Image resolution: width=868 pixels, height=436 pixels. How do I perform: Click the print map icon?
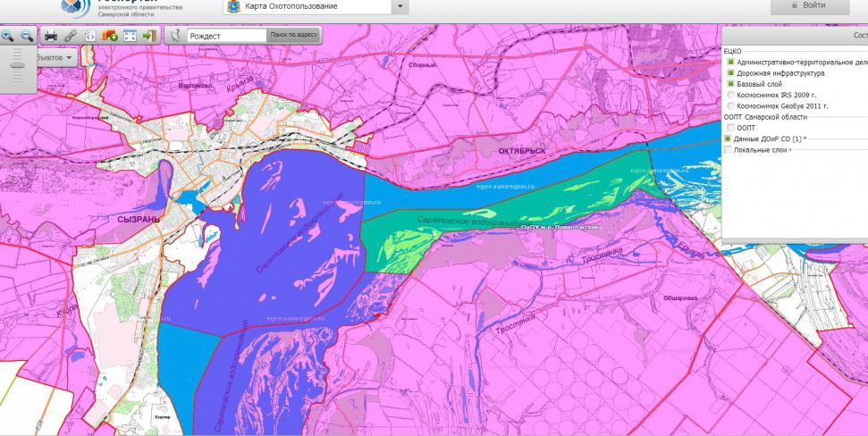(51, 36)
